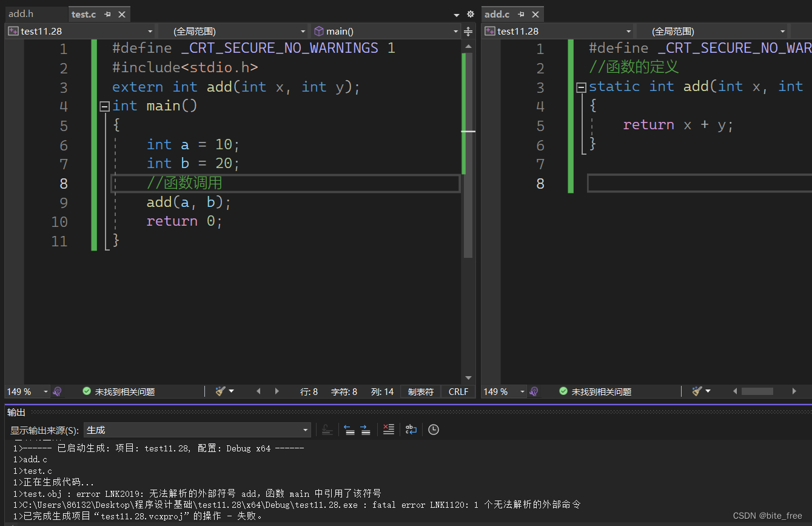This screenshot has height=526, width=812.
Task: Click the previous message arrow in Output toolbar
Action: [350, 430]
